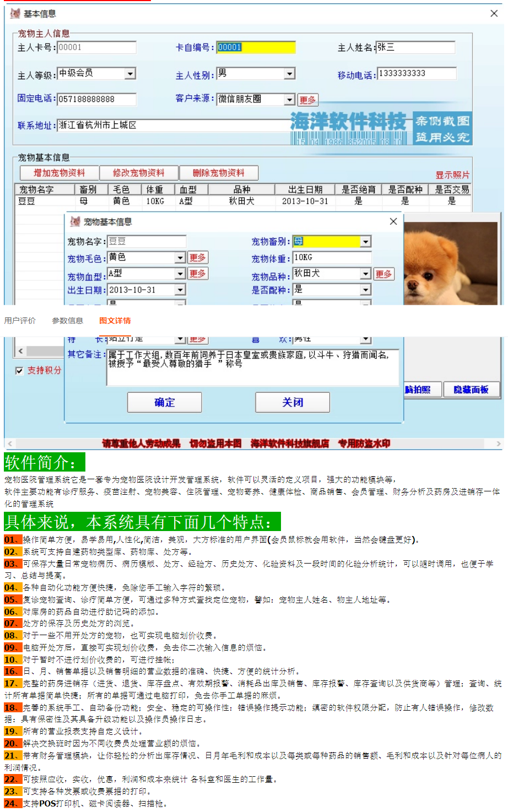Switch to the 用户评价 tab

pyautogui.click(x=20, y=321)
